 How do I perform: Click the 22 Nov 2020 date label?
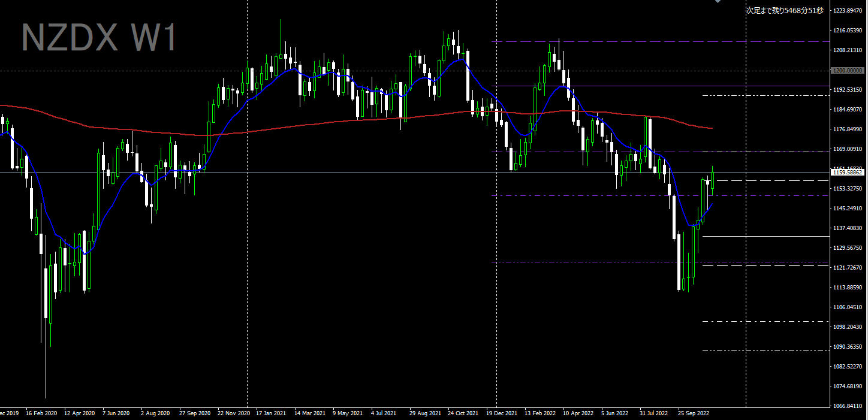233,413
